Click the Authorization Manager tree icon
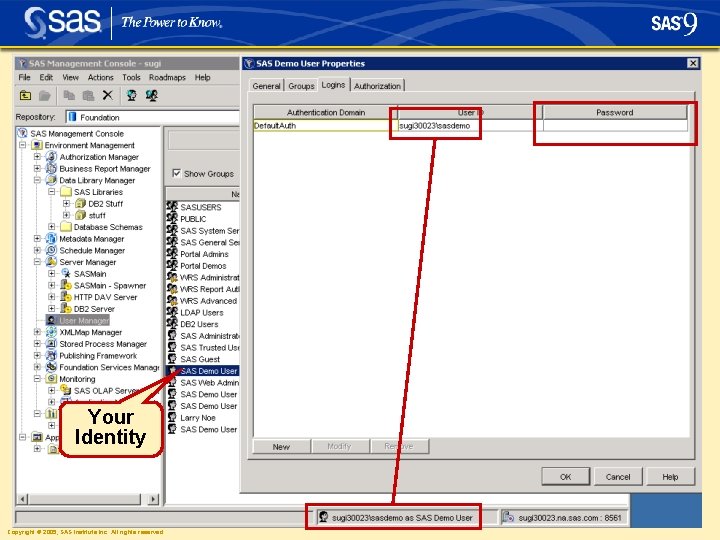The width and height of the screenshot is (720, 540). point(51,157)
